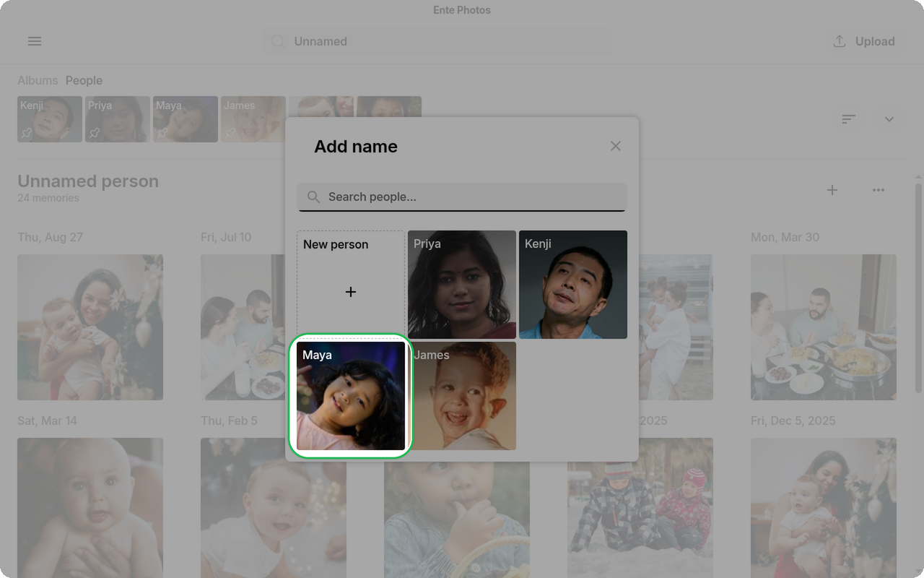Image resolution: width=924 pixels, height=578 pixels.
Task: Click the "Unnamed person" heading
Action: click(88, 181)
